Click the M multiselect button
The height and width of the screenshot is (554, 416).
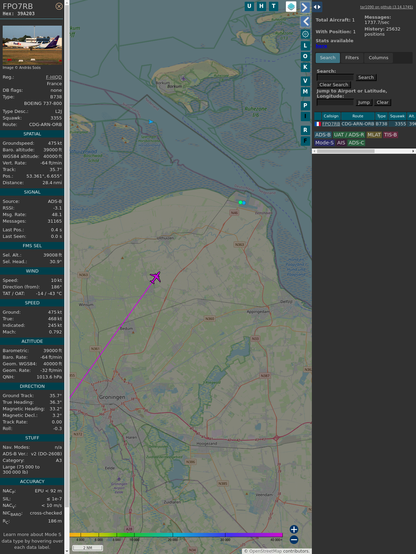tap(305, 92)
